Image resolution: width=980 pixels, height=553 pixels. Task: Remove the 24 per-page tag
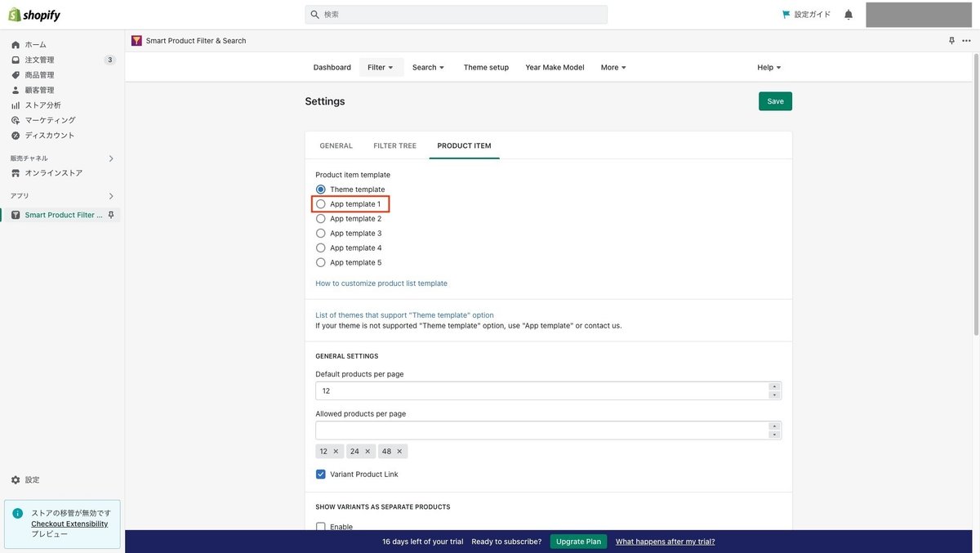click(367, 451)
